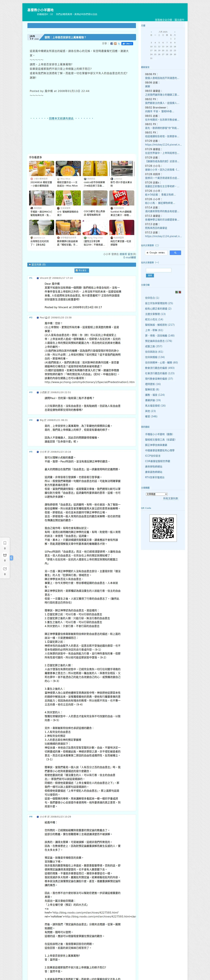Click the 禁止留言 button
210x980 pixels.
pos(82,270)
